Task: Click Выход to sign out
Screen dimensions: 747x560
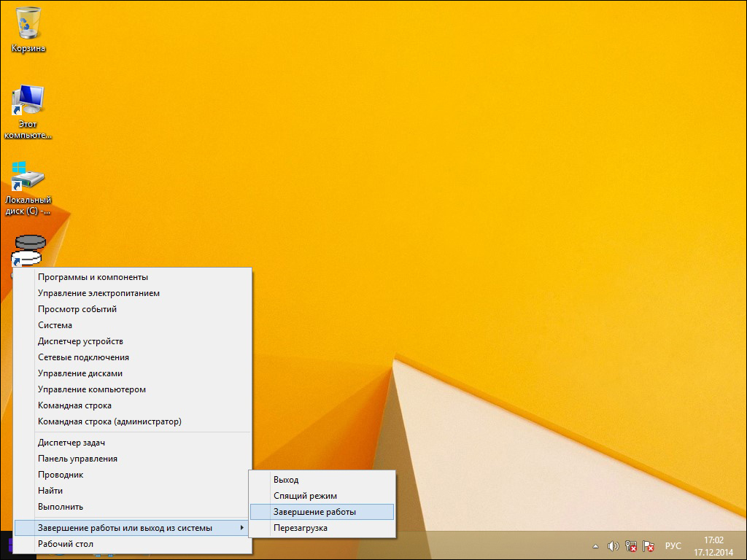Action: pyautogui.click(x=286, y=480)
